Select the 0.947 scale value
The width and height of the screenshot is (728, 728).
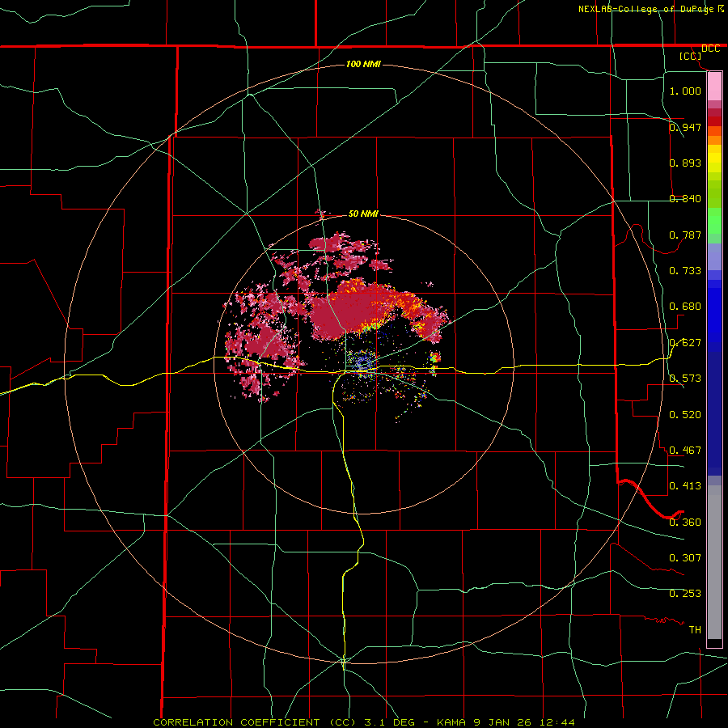685,127
